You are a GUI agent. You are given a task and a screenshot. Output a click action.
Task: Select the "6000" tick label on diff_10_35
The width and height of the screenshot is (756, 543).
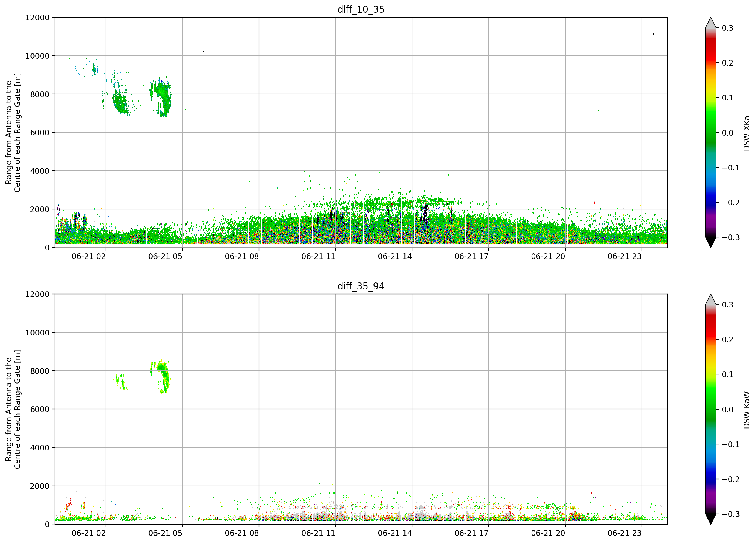40,133
